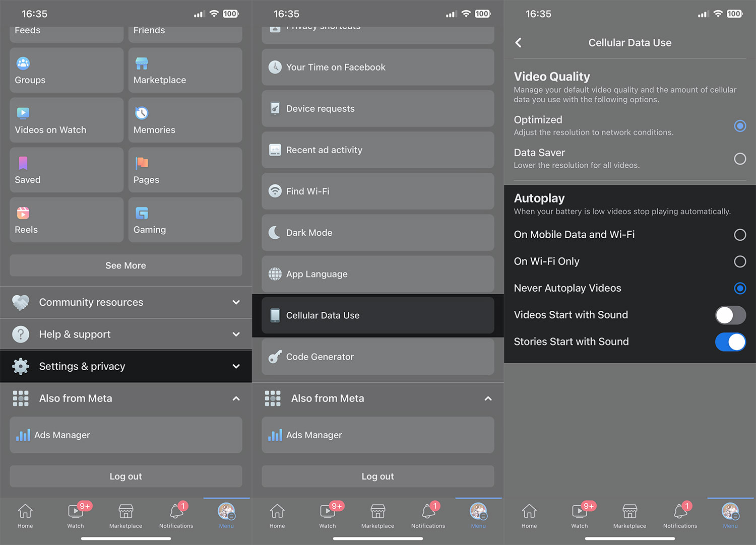
Task: Choose autoplay On Wi-Fi Only
Action: [739, 261]
